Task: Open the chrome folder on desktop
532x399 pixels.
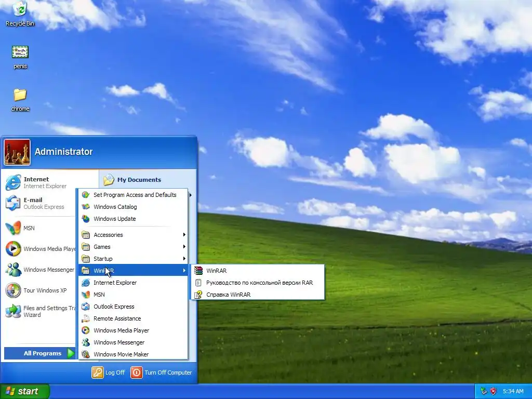Action: click(x=20, y=100)
